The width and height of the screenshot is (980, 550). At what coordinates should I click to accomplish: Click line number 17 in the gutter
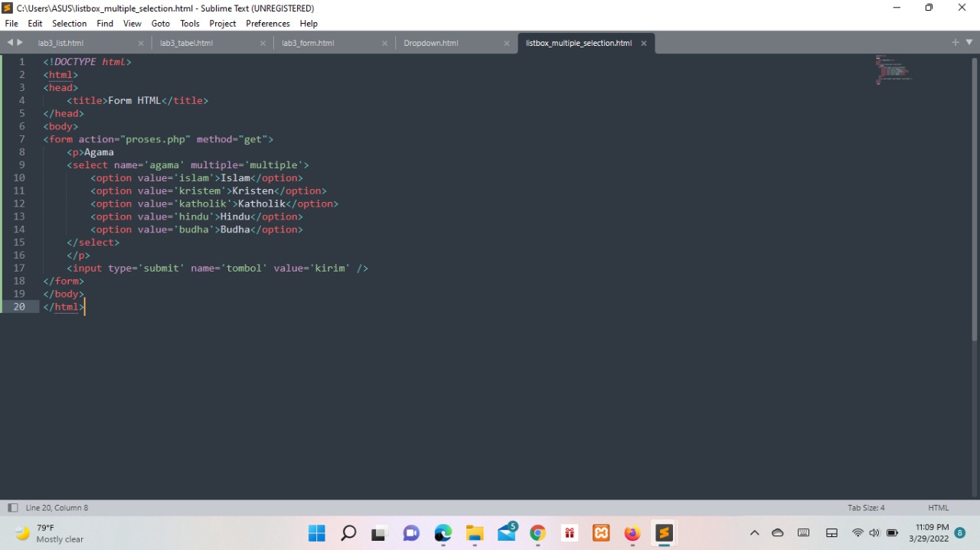point(19,268)
